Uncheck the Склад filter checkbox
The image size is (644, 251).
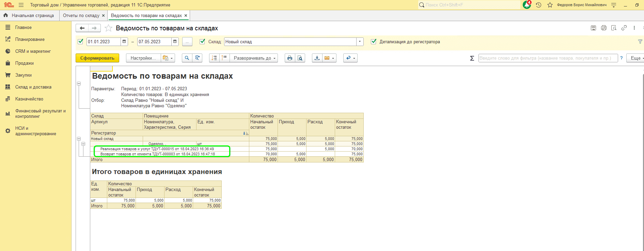pos(202,42)
